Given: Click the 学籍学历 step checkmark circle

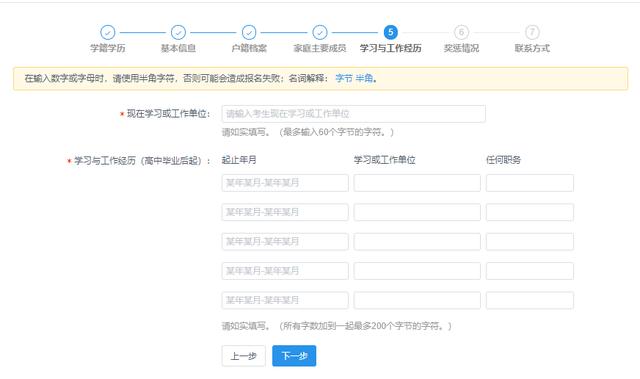Looking at the screenshot, I should [x=108, y=32].
